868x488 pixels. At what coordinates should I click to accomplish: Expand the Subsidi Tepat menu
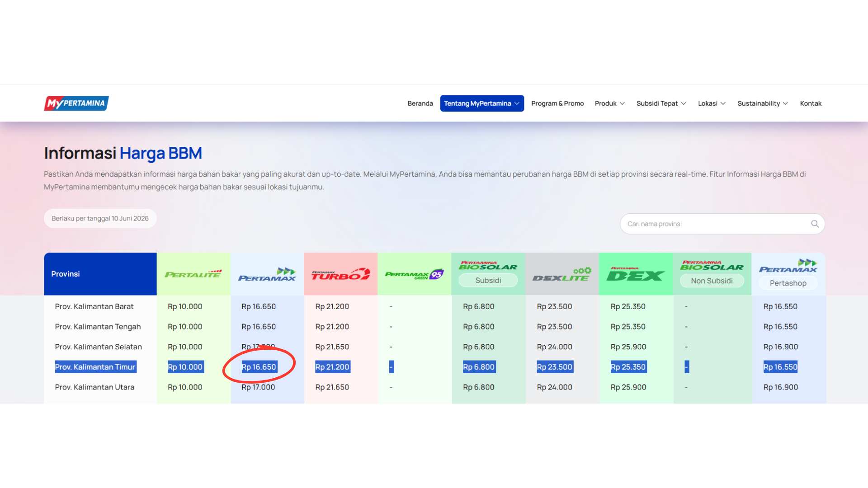[661, 103]
